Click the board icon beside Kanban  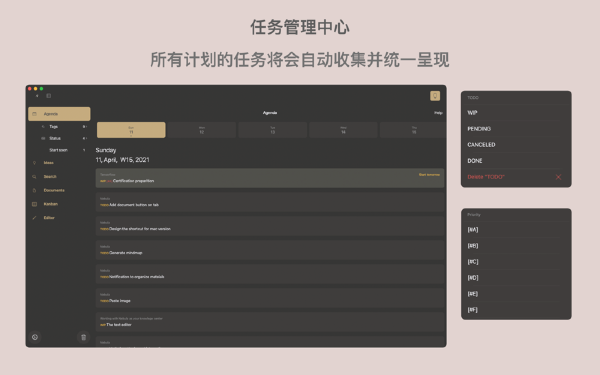(34, 204)
